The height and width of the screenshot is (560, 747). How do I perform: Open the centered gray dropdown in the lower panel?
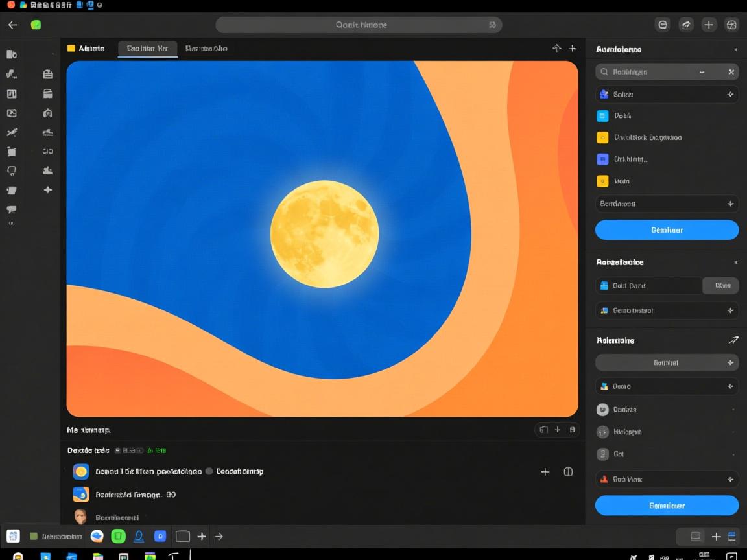coord(666,363)
